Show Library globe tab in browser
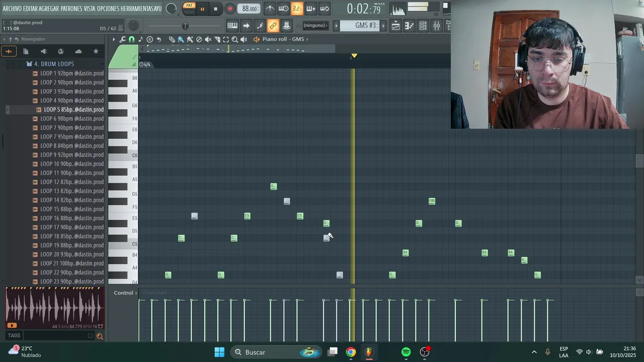 tap(61, 51)
